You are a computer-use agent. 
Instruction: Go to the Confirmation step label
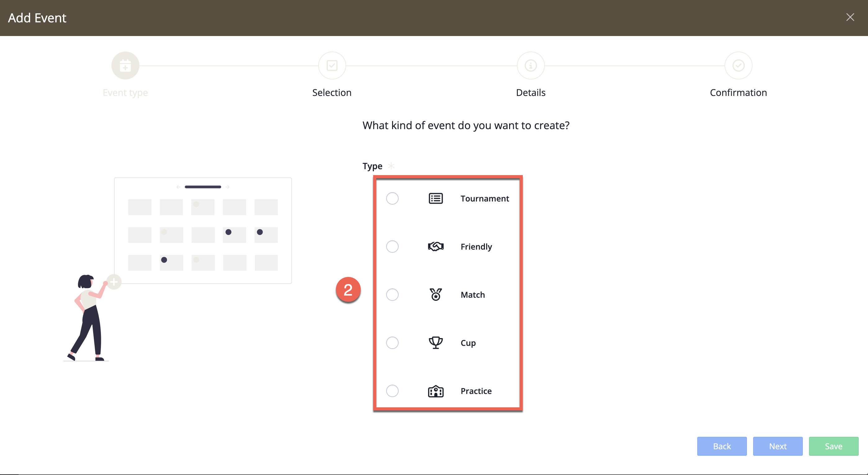click(x=738, y=93)
